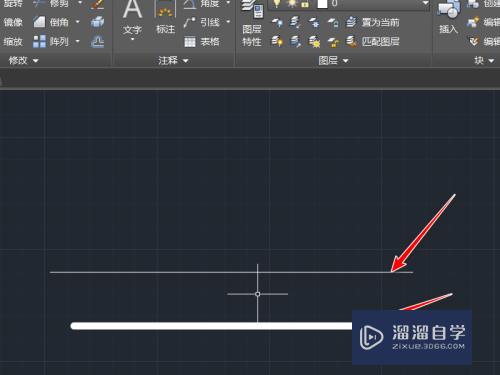This screenshot has height=375, width=500.
Task: Click the Leader (引线) icon
Action: (189, 22)
